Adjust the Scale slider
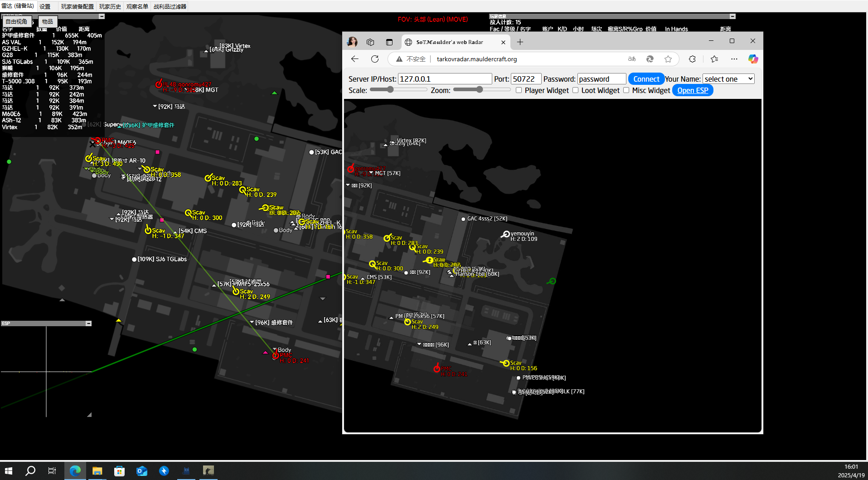 click(x=398, y=90)
